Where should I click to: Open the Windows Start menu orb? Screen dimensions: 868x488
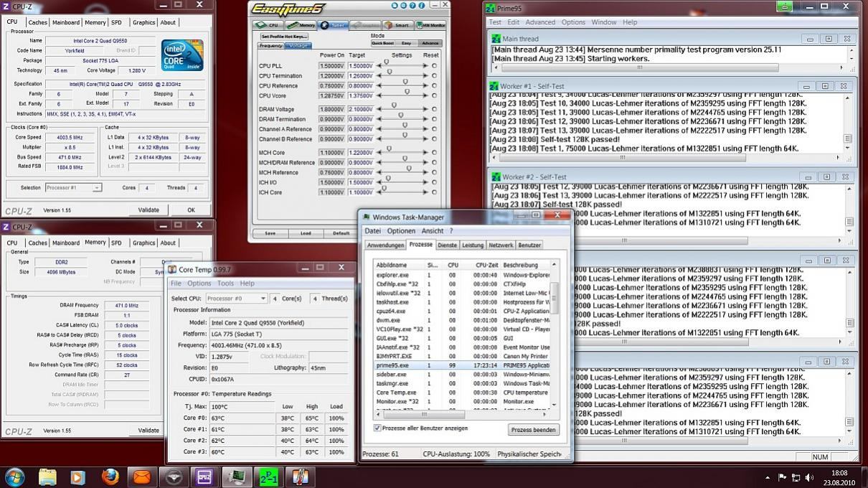14,477
